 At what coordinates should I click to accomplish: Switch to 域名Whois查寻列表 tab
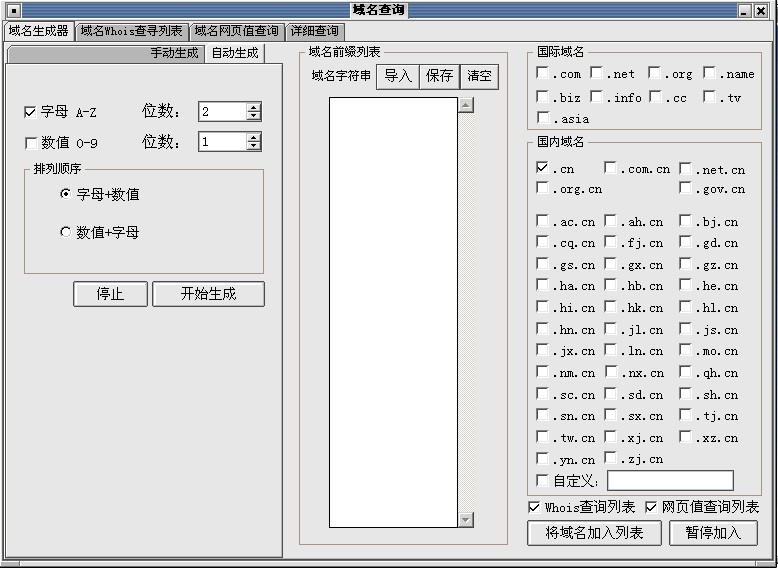(131, 32)
